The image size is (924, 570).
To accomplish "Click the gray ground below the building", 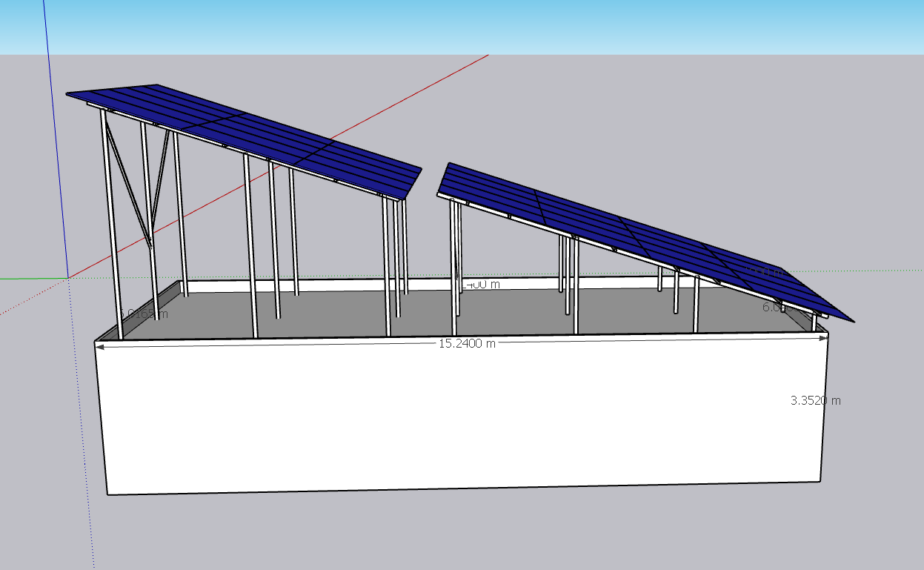I will point(459,530).
